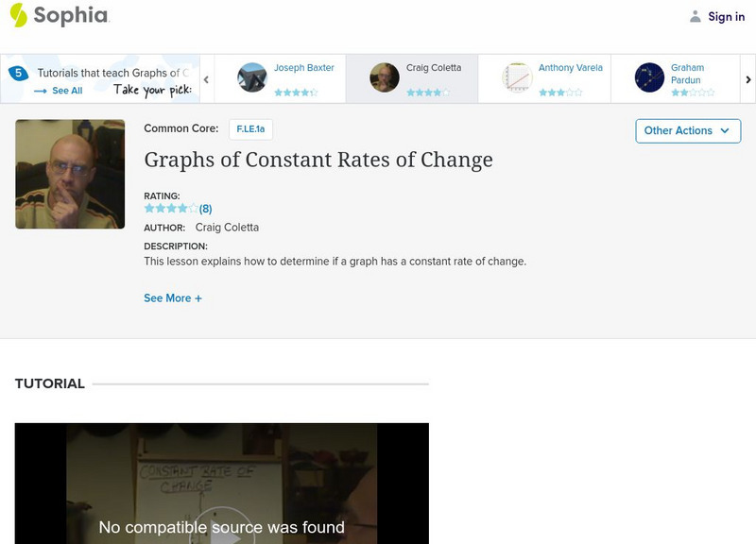Click the Sign in link
Image resolution: width=756 pixels, height=544 pixels.
(x=726, y=16)
